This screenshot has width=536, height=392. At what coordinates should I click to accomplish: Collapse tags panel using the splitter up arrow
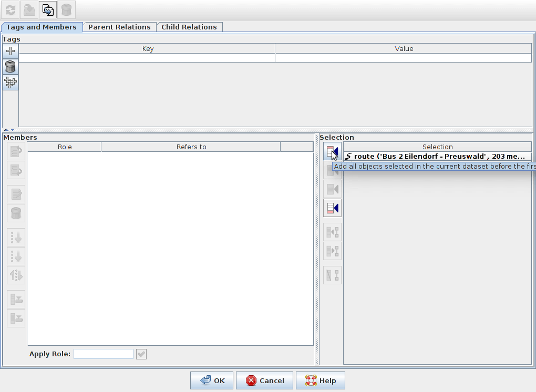[x=6, y=130]
